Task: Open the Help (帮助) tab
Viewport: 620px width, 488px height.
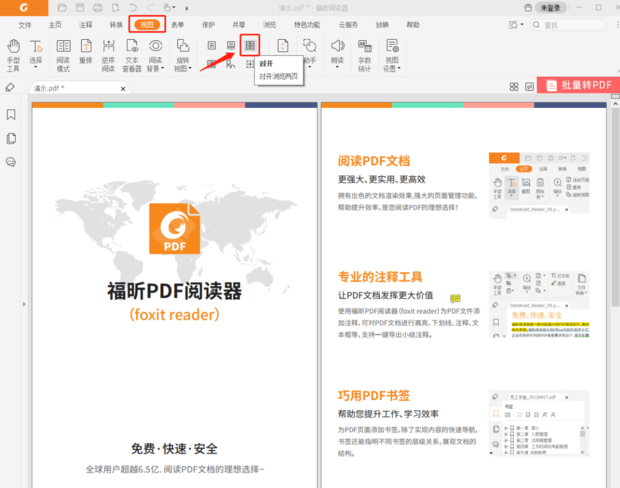Action: coord(413,25)
